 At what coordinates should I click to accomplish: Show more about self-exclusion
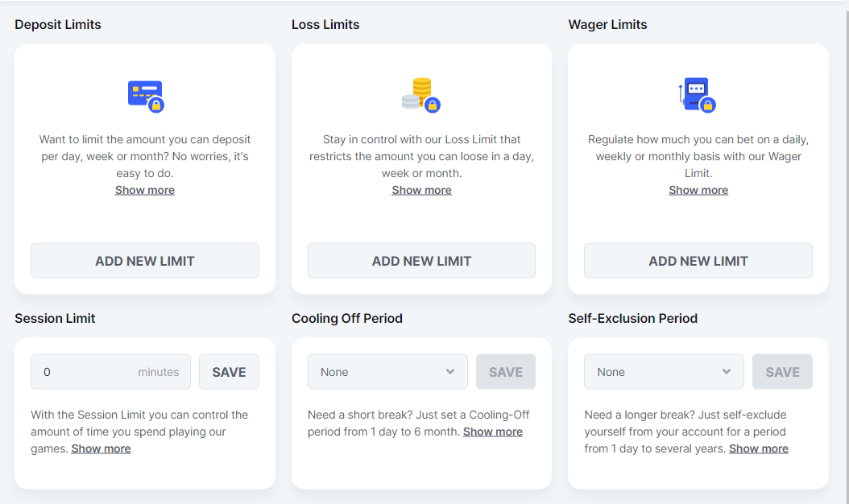pos(759,448)
